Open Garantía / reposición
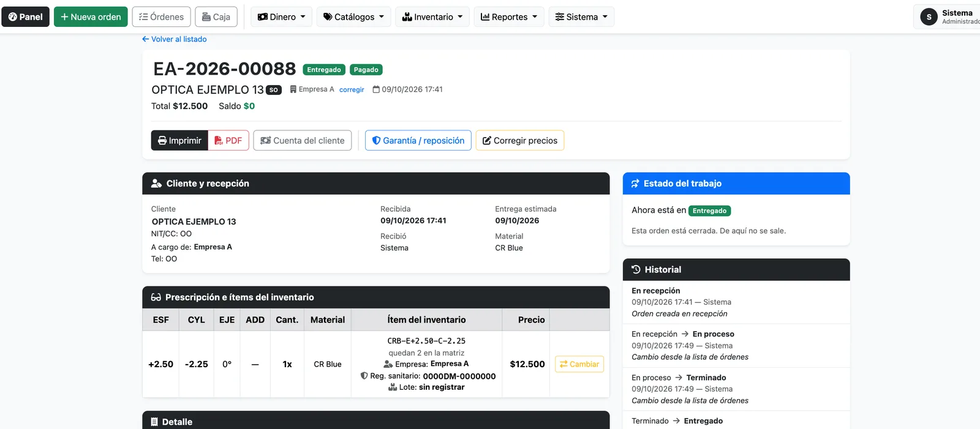 (x=418, y=140)
